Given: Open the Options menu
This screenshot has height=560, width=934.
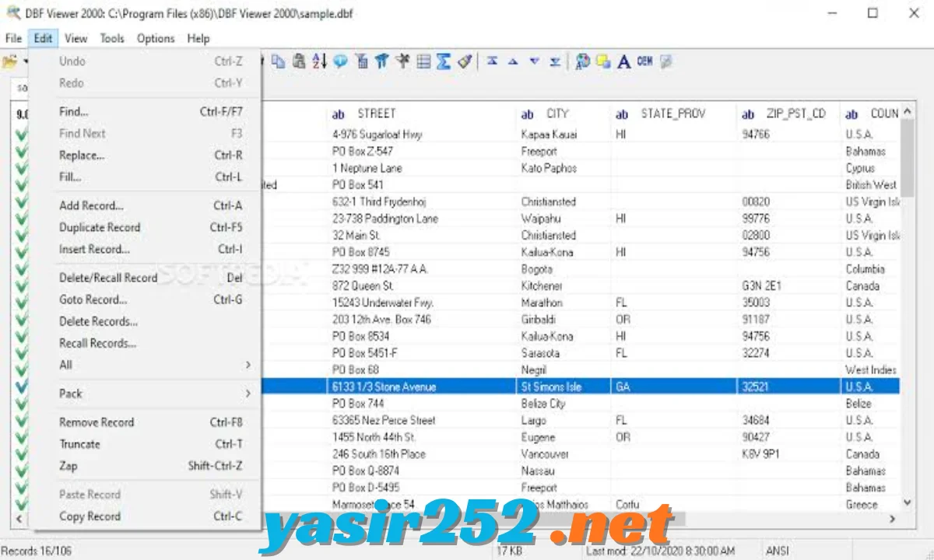Looking at the screenshot, I should click(156, 38).
